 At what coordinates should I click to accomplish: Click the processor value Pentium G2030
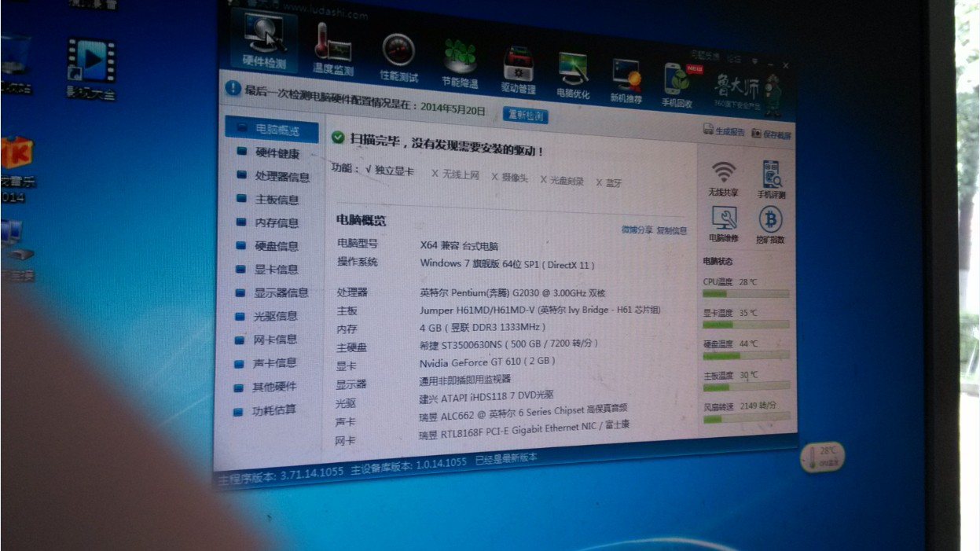tap(512, 292)
